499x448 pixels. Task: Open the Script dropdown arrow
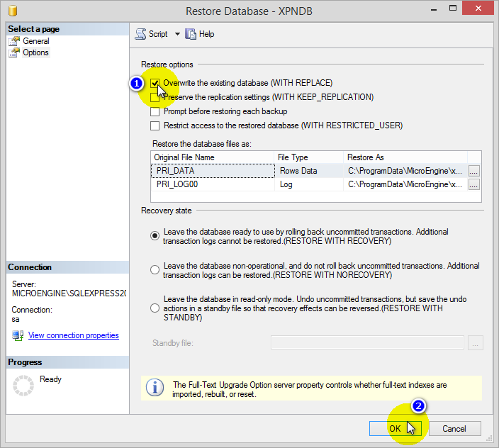click(177, 34)
